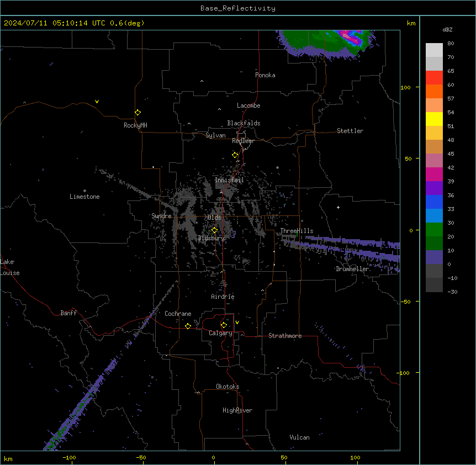Image resolution: width=476 pixels, height=465 pixels.
Task: Click the asterisk marker above Limestone label
Action: (84, 191)
